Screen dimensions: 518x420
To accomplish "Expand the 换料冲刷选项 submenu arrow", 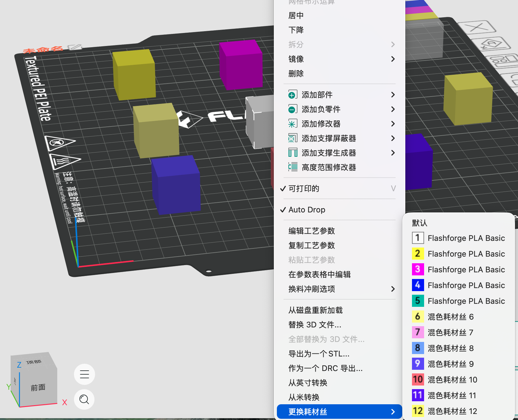I will point(393,289).
